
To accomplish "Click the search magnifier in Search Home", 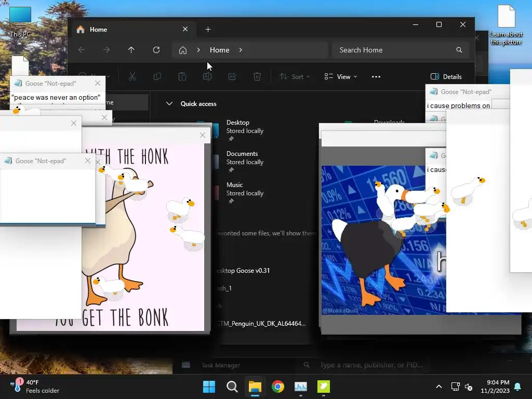I will click(459, 50).
